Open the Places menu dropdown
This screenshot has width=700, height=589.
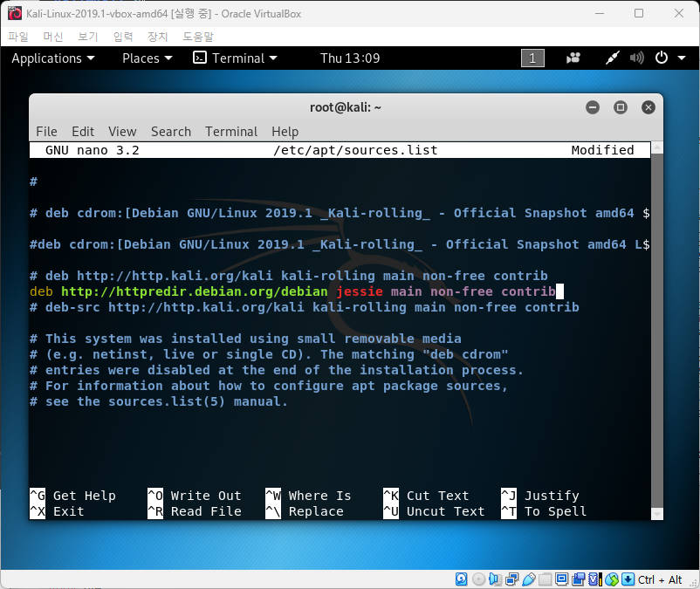[x=148, y=58]
